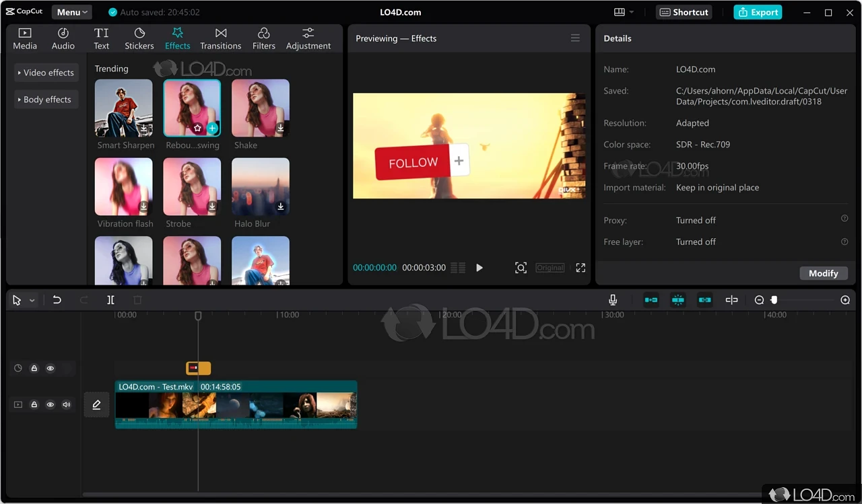Click the cover edit pencil button
862x504 pixels.
pos(96,404)
